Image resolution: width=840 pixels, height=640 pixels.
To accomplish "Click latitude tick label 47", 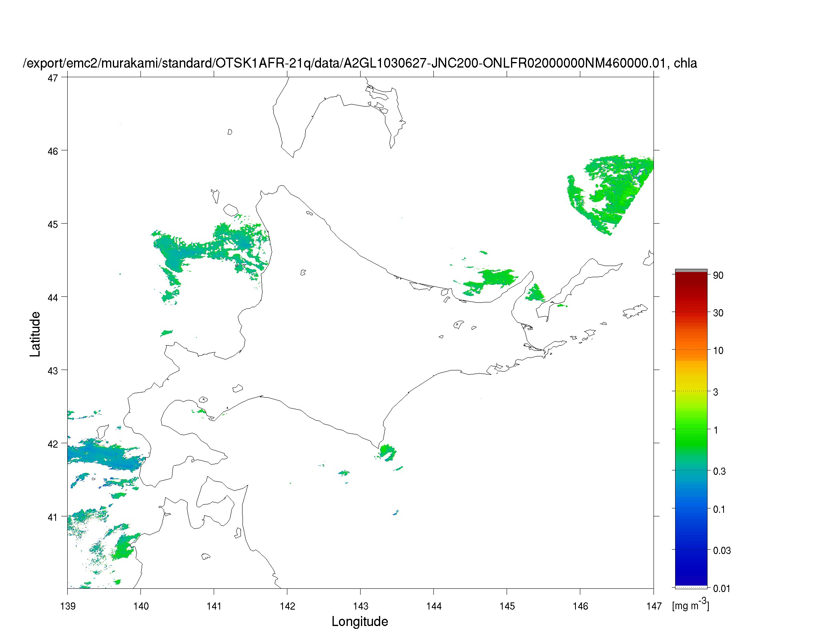I will pos(52,78).
